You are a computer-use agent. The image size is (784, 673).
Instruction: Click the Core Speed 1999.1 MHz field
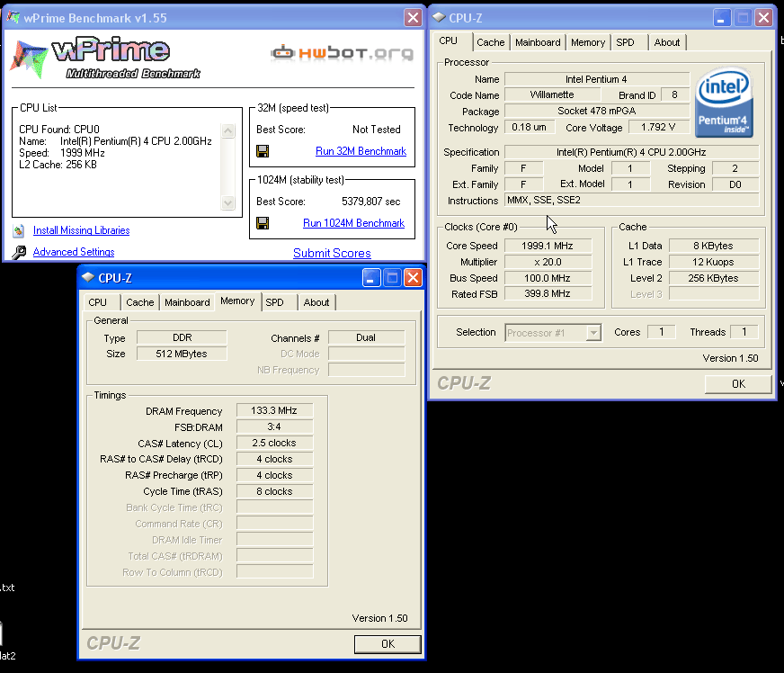click(548, 246)
